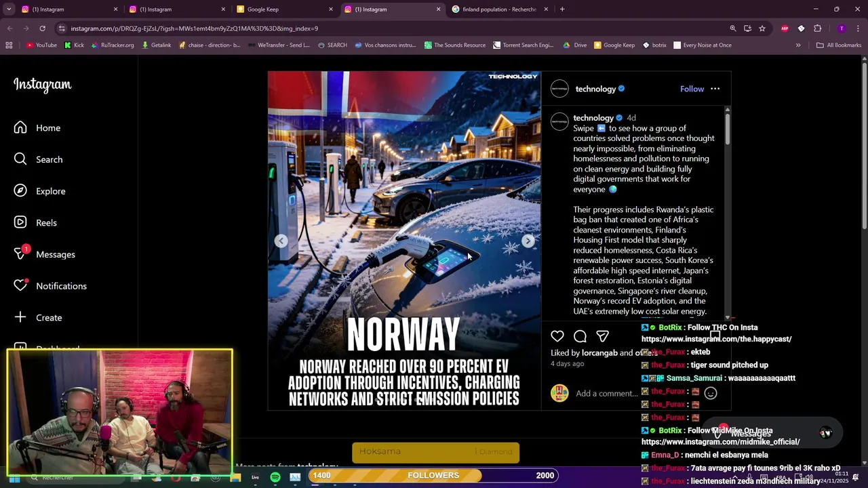Click the comment bubble icon under the post

point(580,336)
